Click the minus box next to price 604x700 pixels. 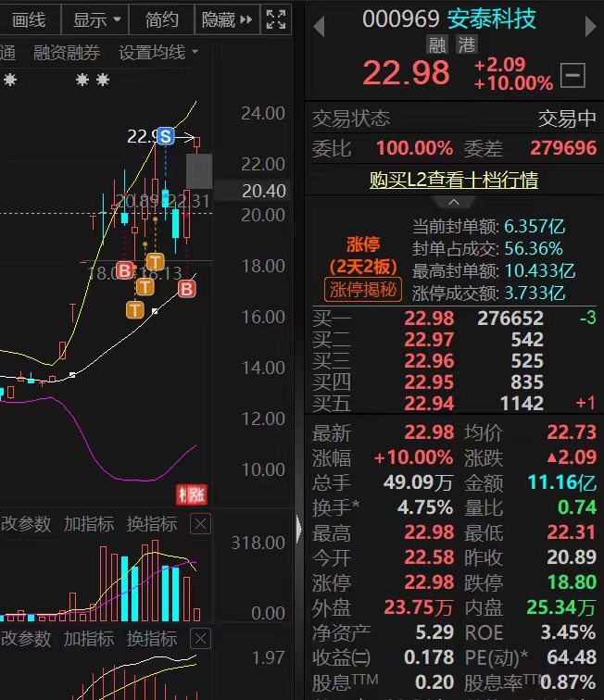click(573, 75)
